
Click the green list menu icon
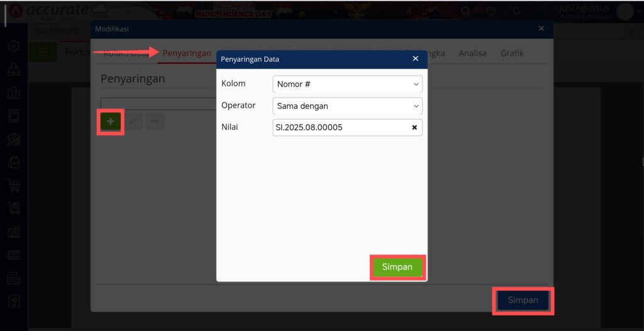[43, 52]
